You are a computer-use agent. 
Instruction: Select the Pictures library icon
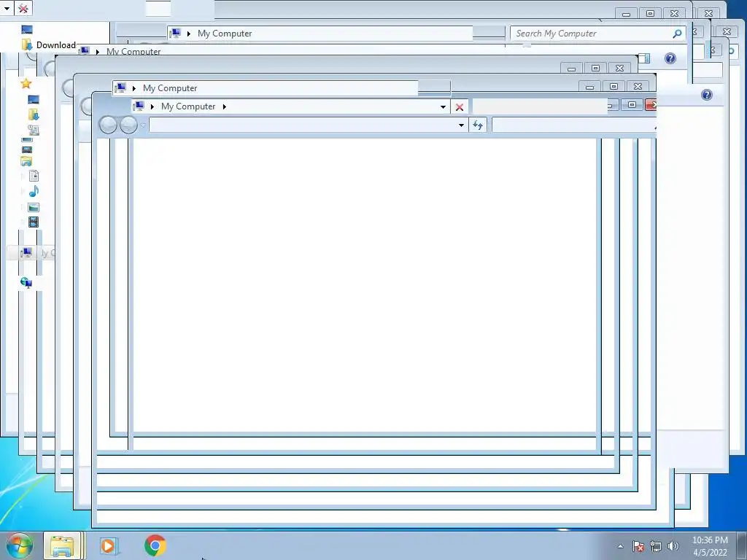coord(34,207)
